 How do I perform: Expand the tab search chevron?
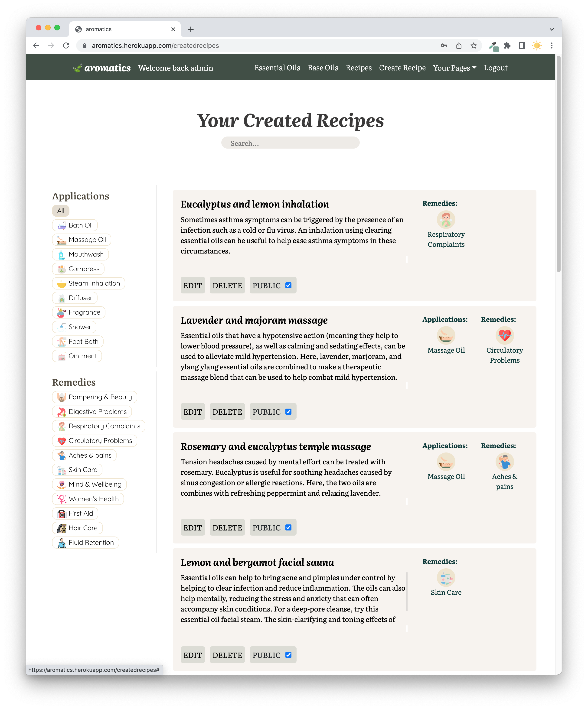pyautogui.click(x=552, y=29)
